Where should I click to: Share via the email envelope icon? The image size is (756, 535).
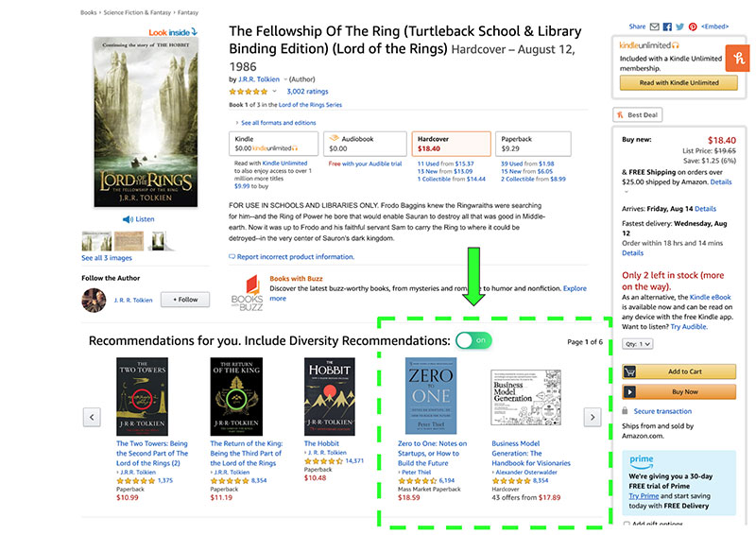click(656, 26)
